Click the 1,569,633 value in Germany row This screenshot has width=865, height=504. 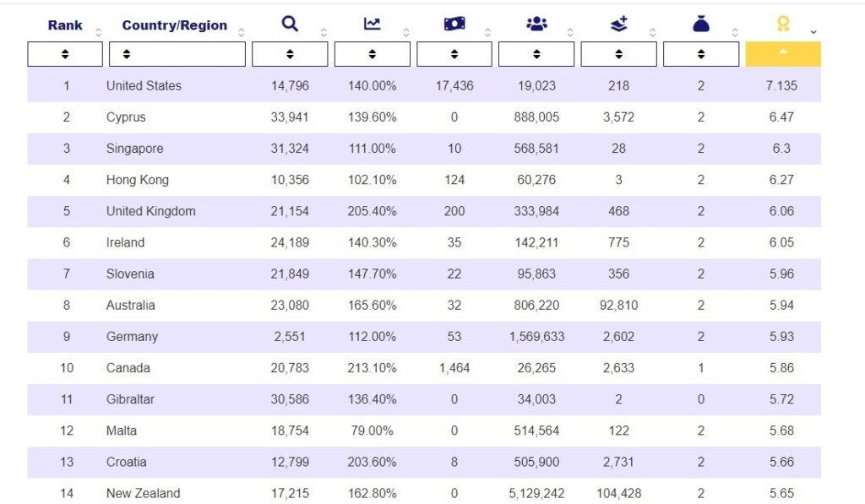point(536,337)
